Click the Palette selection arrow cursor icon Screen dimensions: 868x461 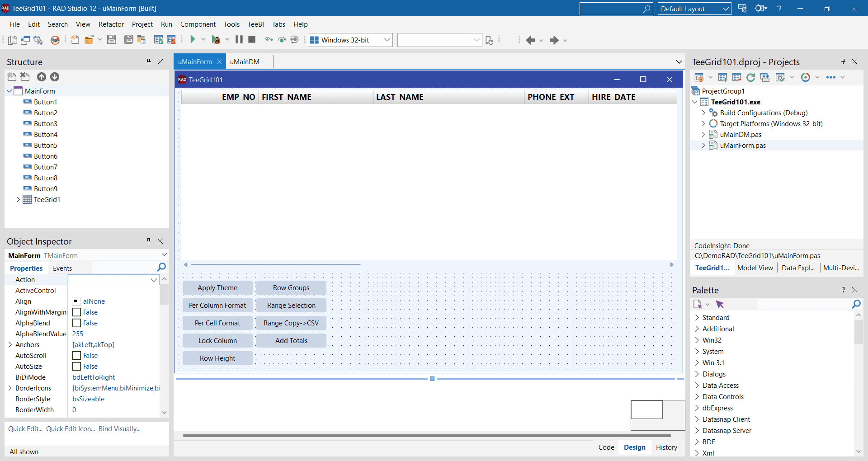(720, 304)
